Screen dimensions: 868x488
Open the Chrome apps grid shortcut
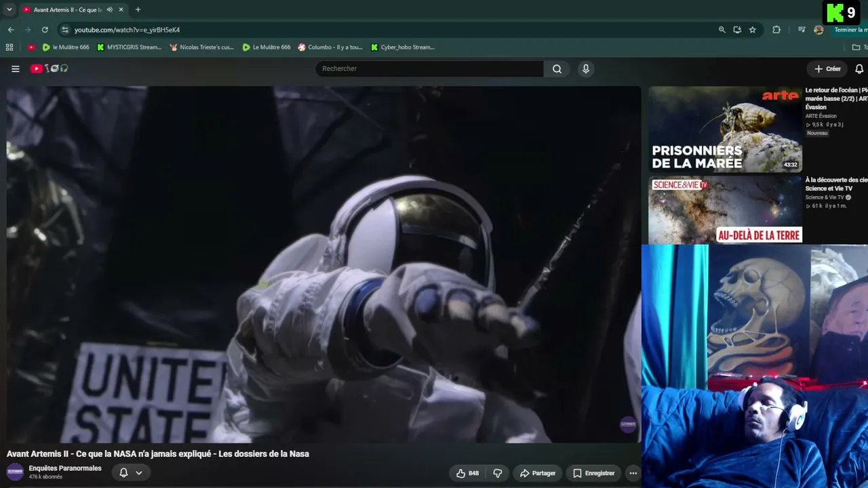[x=9, y=47]
